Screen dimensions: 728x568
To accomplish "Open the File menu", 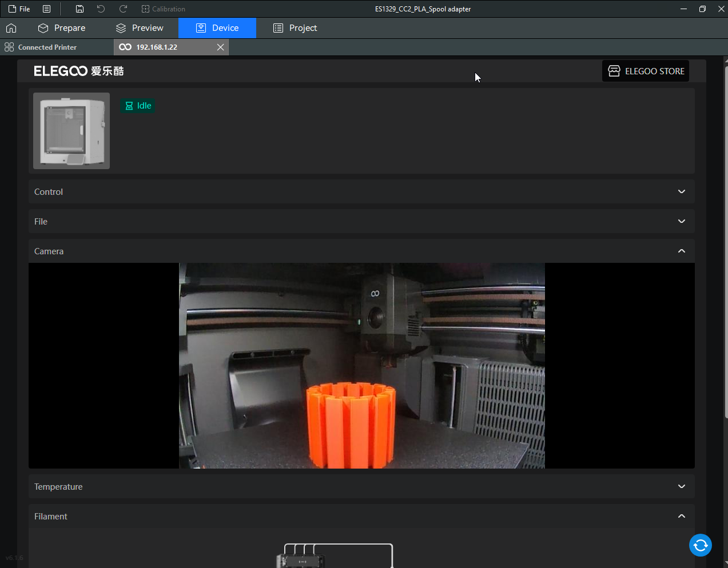I will coord(19,9).
